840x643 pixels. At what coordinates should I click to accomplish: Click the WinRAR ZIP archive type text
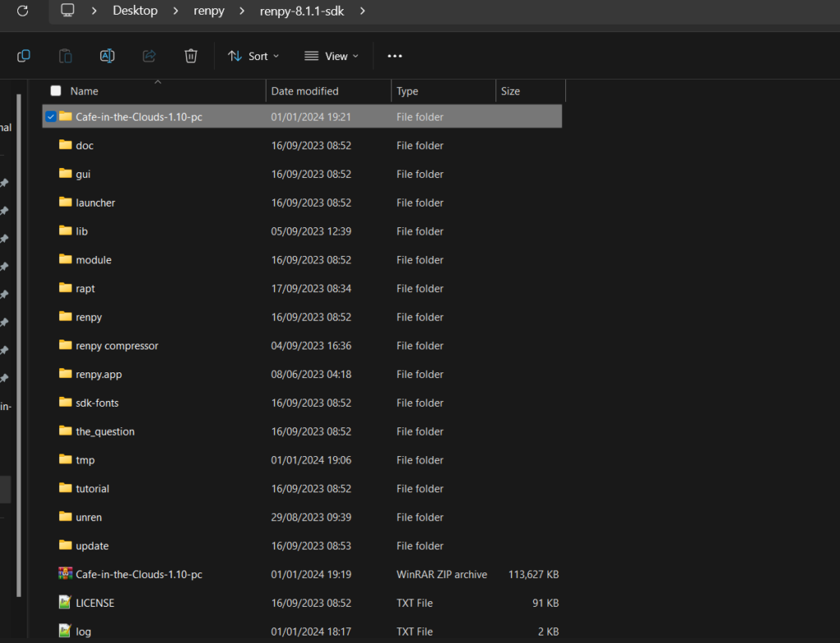click(x=442, y=574)
